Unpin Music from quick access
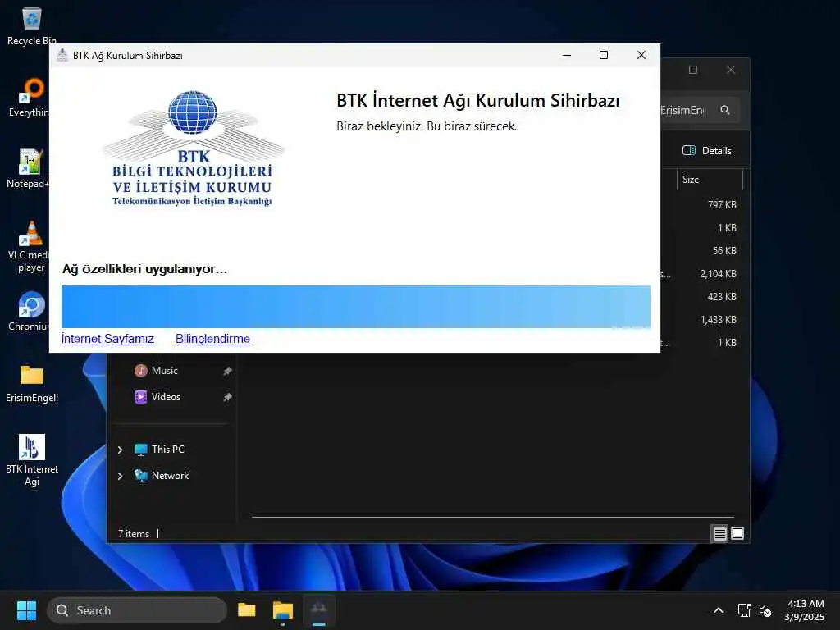840x630 pixels. 228,371
